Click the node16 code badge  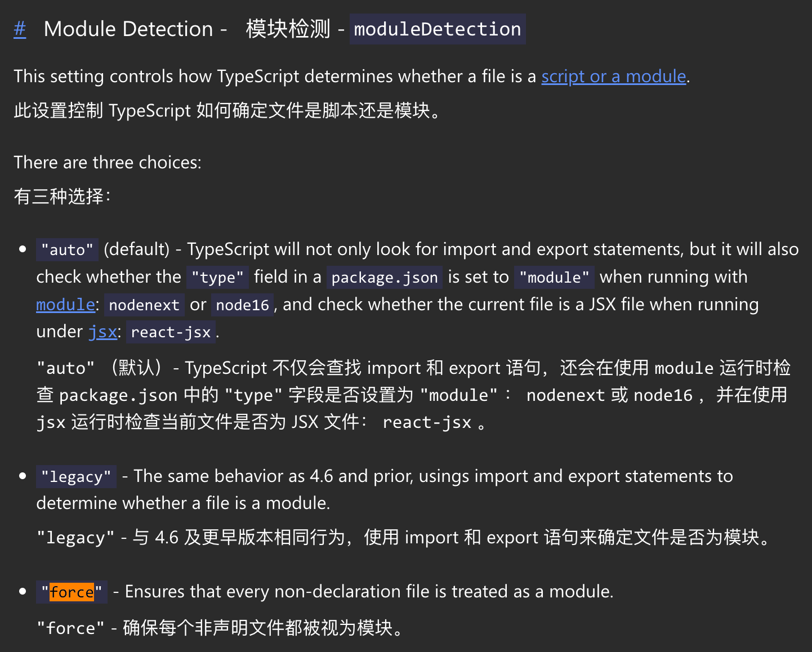pyautogui.click(x=242, y=305)
